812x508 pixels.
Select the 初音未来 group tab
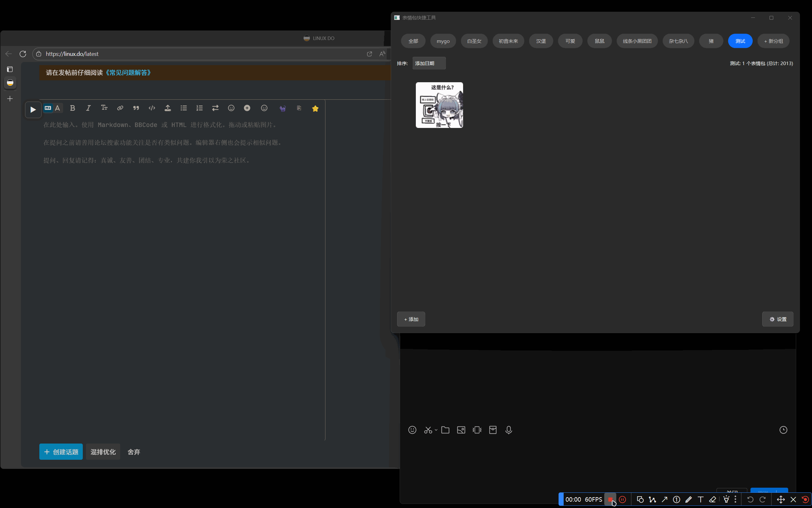point(508,41)
